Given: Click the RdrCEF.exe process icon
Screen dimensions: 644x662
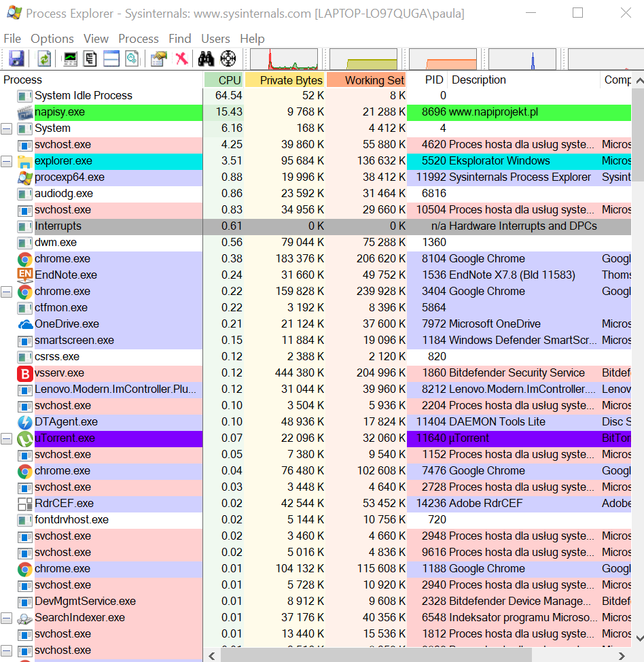Looking at the screenshot, I should click(25, 504).
